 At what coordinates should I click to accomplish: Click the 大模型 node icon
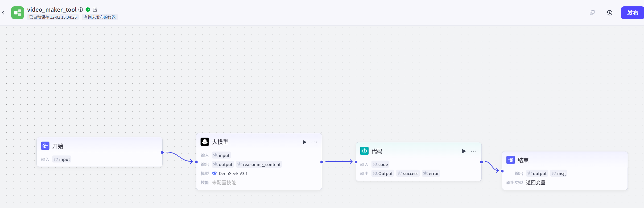(x=205, y=142)
